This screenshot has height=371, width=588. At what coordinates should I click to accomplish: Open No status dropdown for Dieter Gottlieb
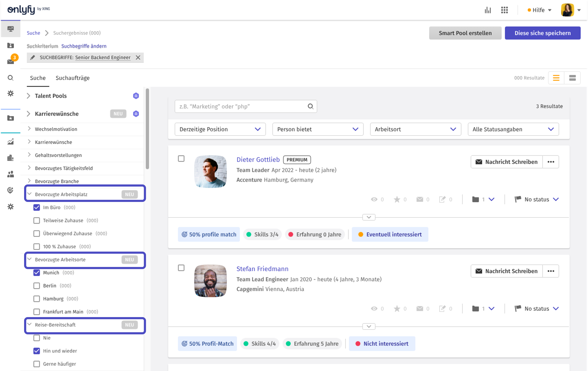[537, 199]
